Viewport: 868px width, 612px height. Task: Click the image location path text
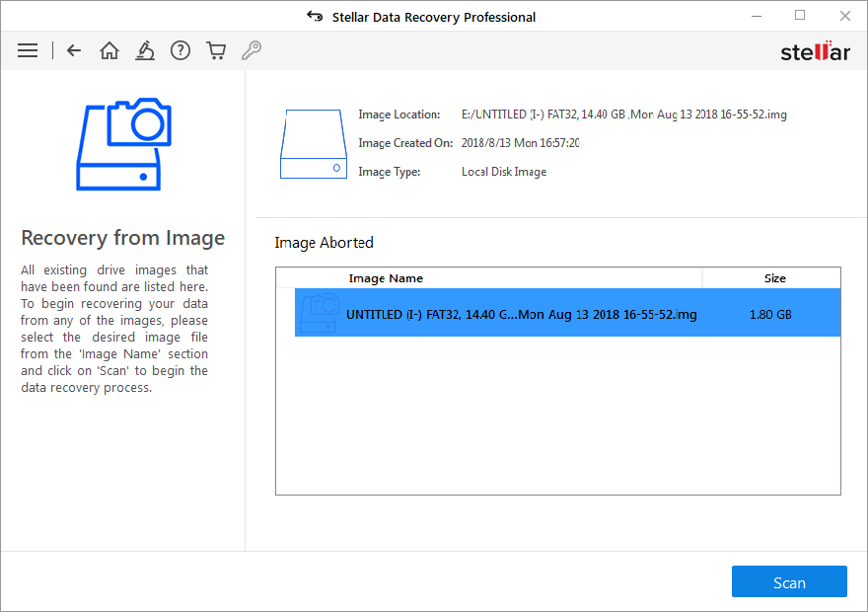point(623,115)
